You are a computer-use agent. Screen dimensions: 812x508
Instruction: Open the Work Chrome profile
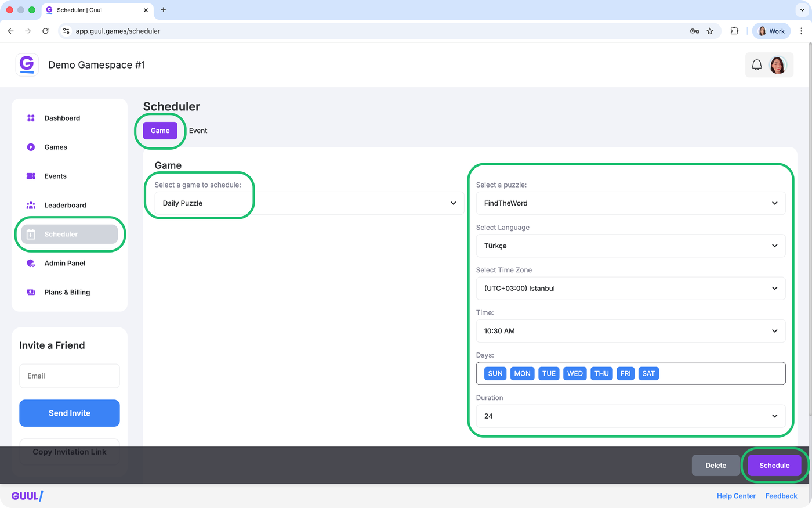771,31
